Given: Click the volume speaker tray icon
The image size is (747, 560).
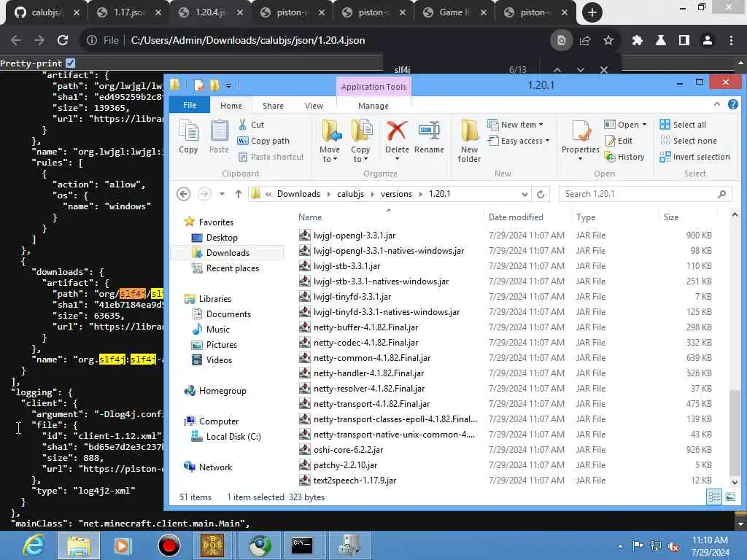Looking at the screenshot, I should tap(673, 546).
